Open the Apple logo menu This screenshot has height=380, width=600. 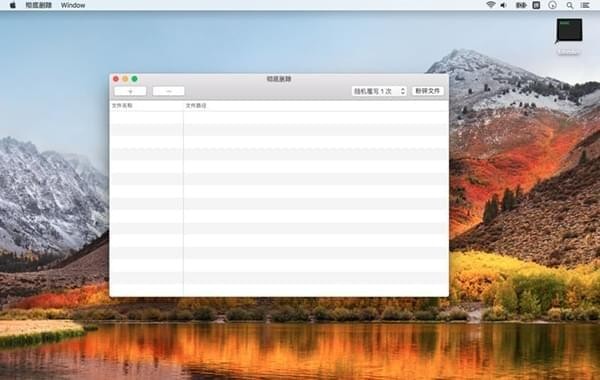[x=12, y=5]
